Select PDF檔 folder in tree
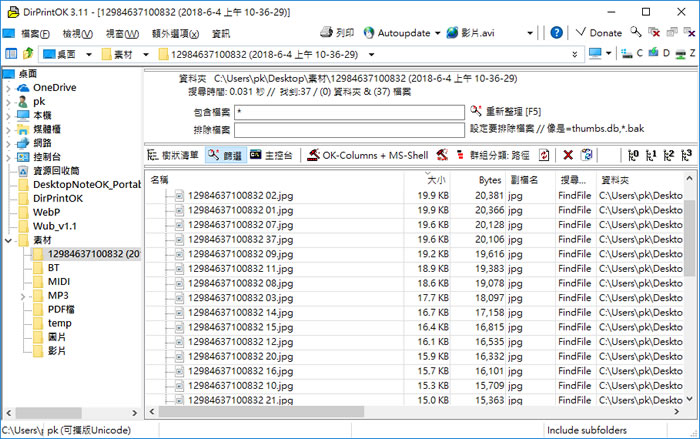 pos(61,309)
